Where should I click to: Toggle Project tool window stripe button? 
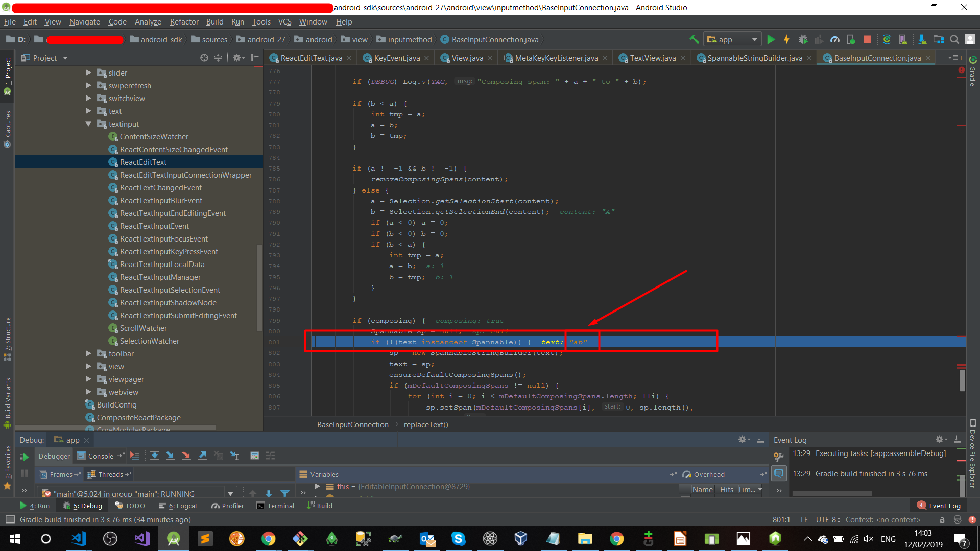[7, 77]
